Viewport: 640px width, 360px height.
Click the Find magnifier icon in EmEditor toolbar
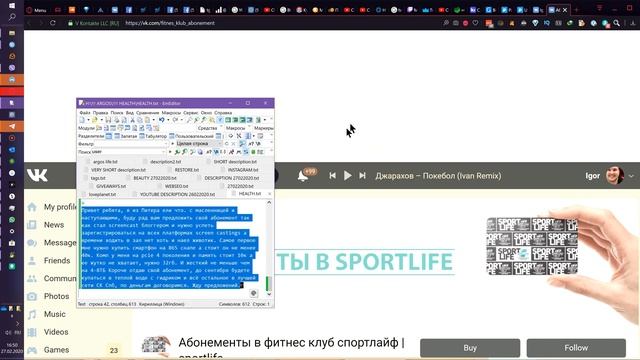(x=188, y=120)
